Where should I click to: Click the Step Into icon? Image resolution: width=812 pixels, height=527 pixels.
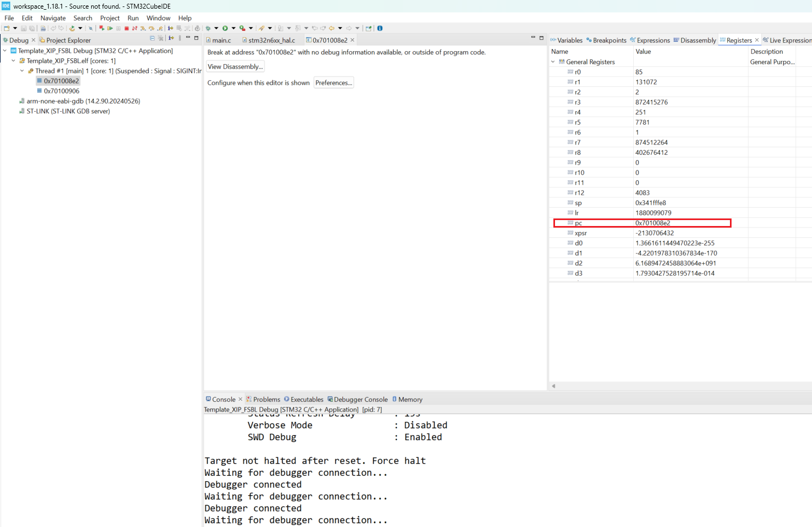143,28
